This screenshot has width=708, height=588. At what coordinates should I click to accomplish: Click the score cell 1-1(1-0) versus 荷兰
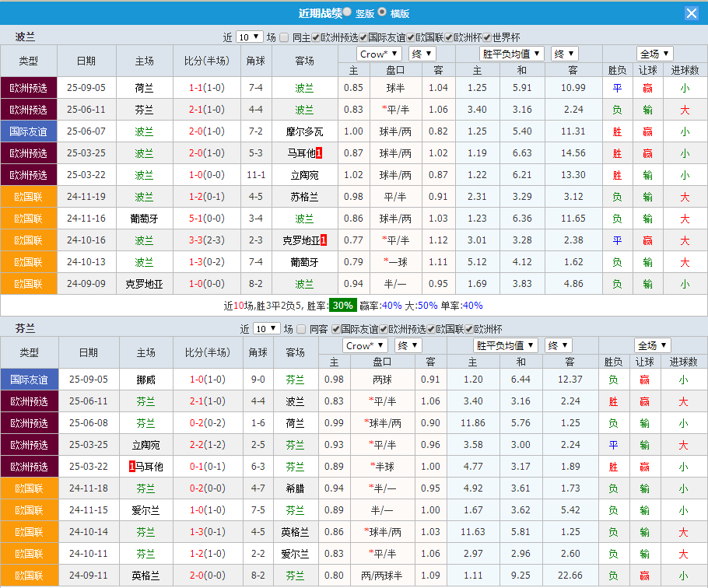click(x=206, y=88)
